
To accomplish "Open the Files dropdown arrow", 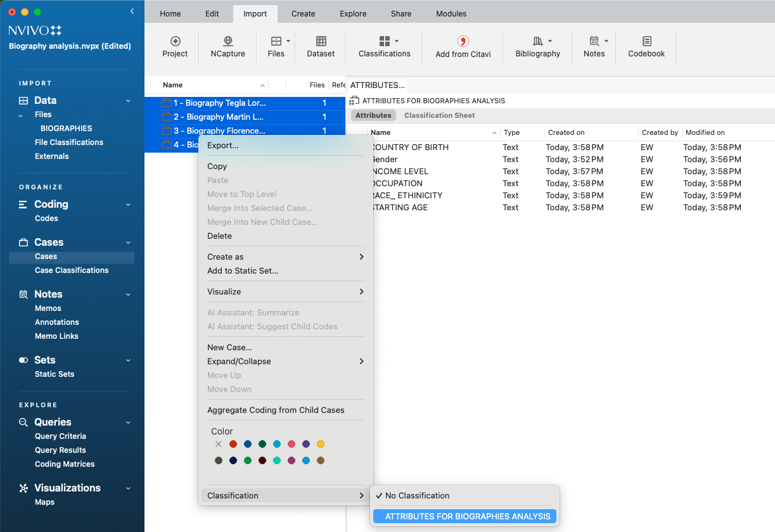I will [288, 41].
